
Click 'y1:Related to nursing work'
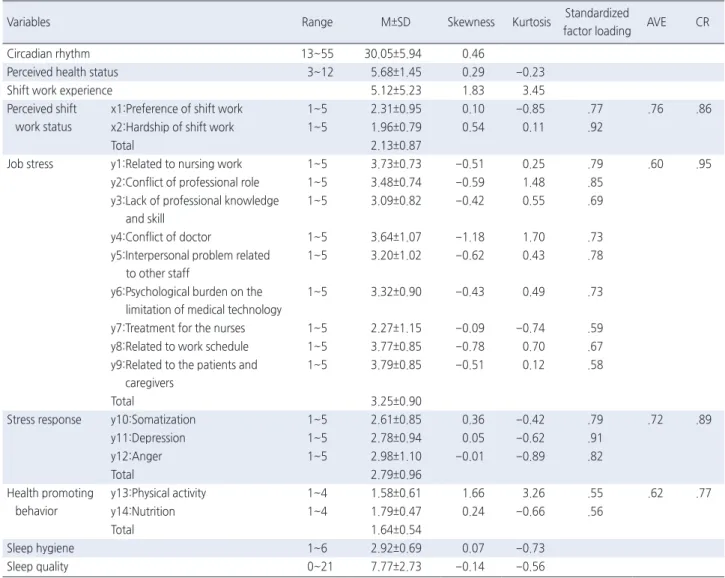coord(176,164)
